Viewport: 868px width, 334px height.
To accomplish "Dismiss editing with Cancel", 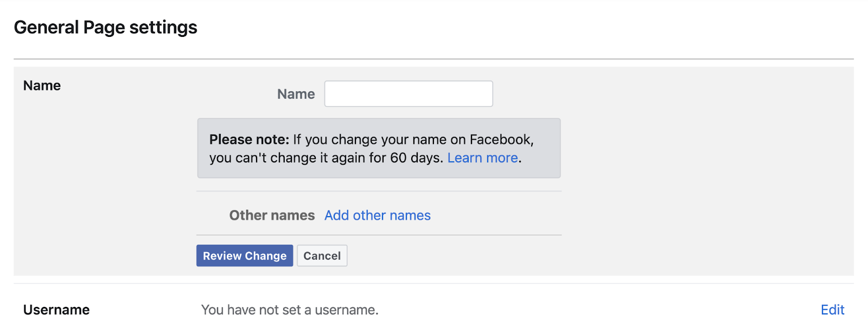I will (x=322, y=255).
